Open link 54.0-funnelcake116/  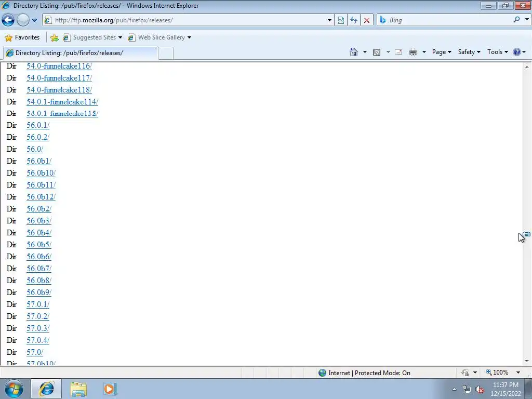coord(59,66)
